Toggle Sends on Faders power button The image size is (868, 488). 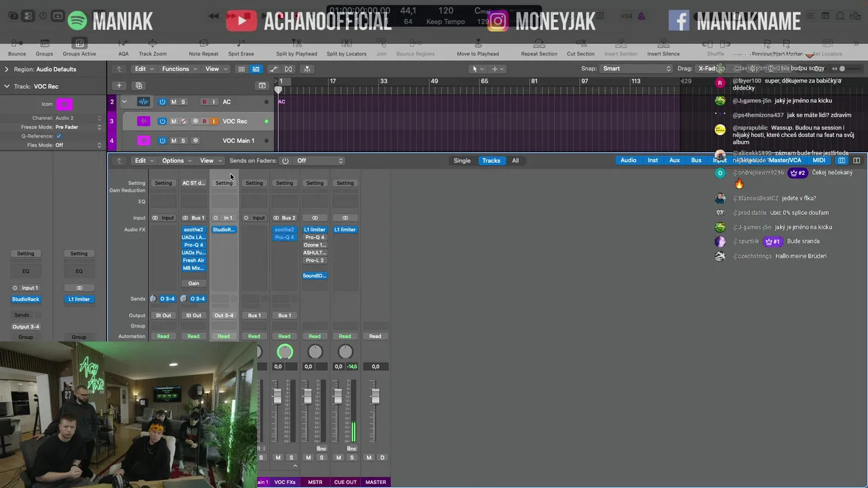(x=285, y=161)
